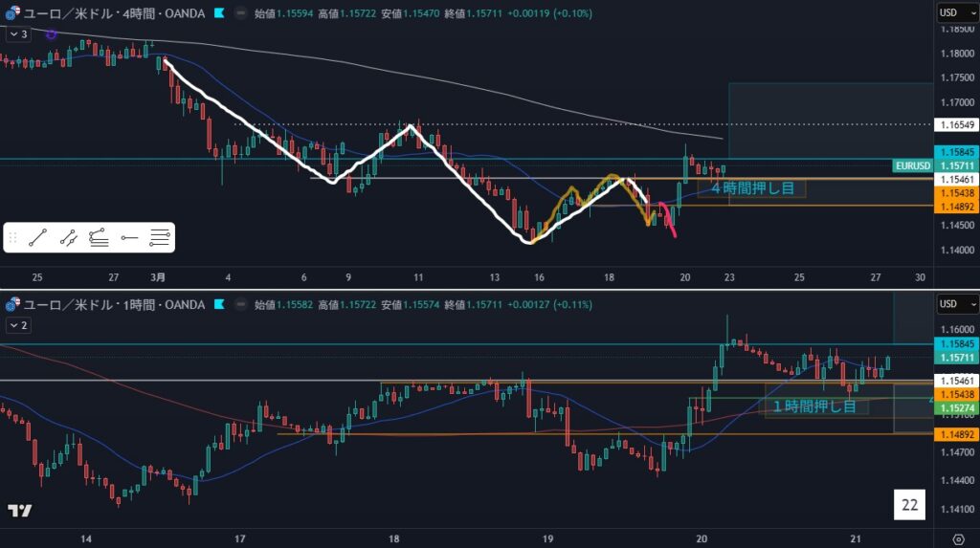The width and height of the screenshot is (980, 548).
Task: Select the trend line drawing tool
Action: pyautogui.click(x=37, y=238)
